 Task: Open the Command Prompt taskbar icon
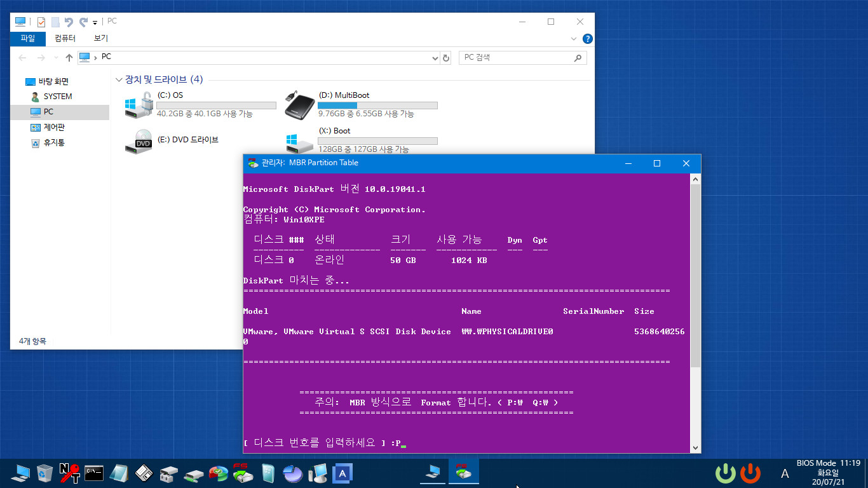94,473
